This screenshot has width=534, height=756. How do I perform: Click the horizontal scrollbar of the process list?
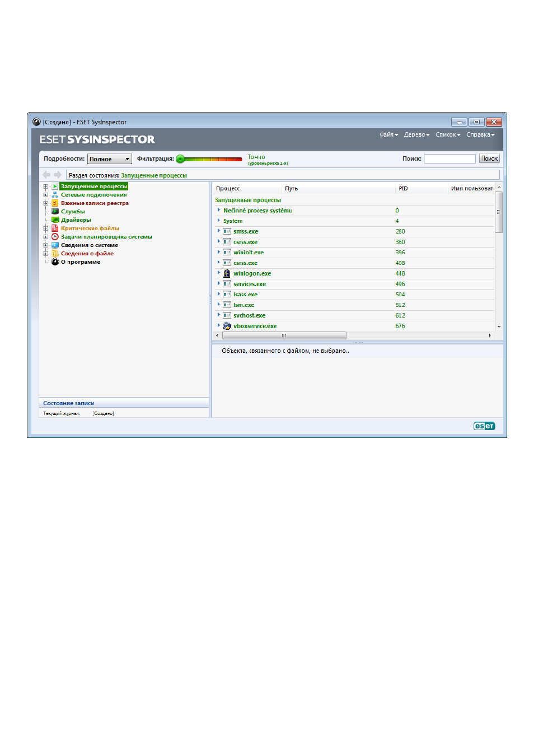pyautogui.click(x=284, y=335)
